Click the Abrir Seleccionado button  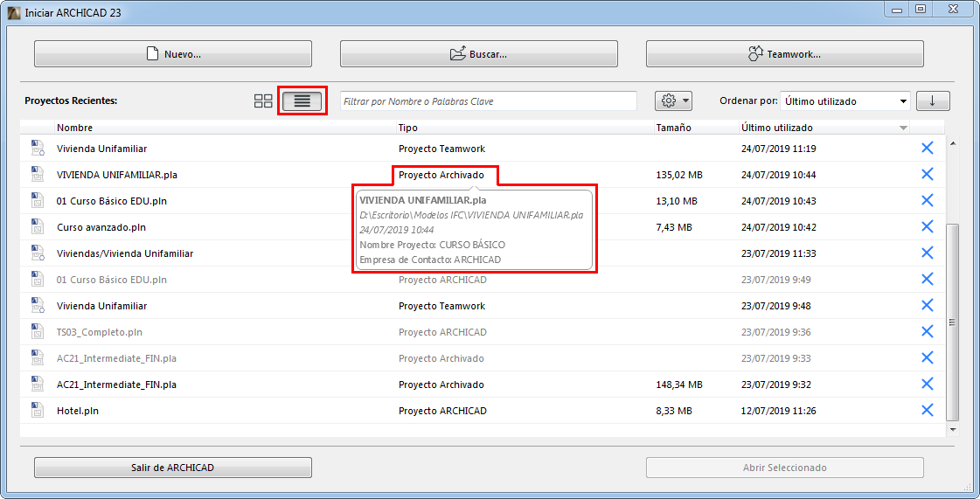click(784, 468)
